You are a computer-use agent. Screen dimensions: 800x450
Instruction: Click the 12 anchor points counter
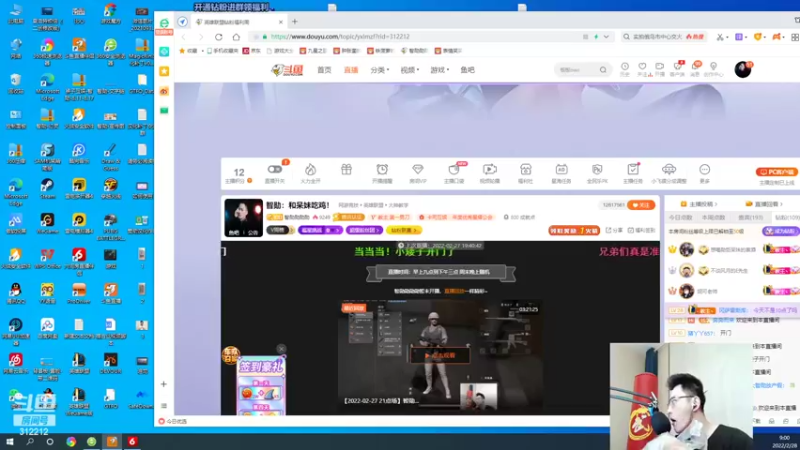pyautogui.click(x=239, y=174)
